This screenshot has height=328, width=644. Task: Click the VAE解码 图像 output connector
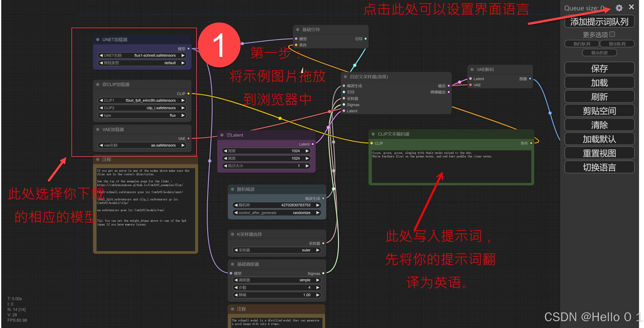pos(530,78)
